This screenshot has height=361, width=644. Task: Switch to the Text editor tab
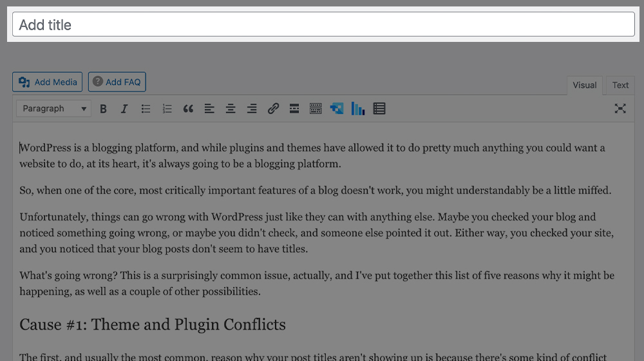(620, 85)
